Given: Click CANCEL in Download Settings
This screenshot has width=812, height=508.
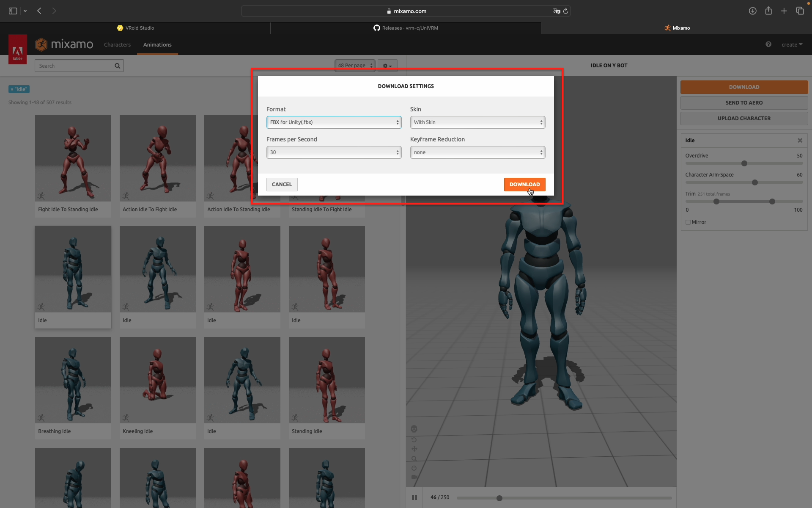Looking at the screenshot, I should 282,185.
